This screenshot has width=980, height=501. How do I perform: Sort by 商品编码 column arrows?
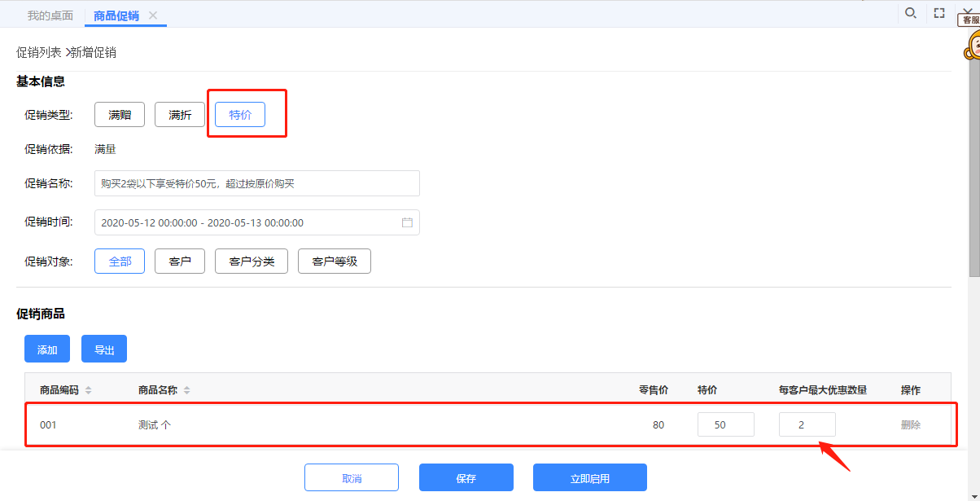tap(89, 390)
